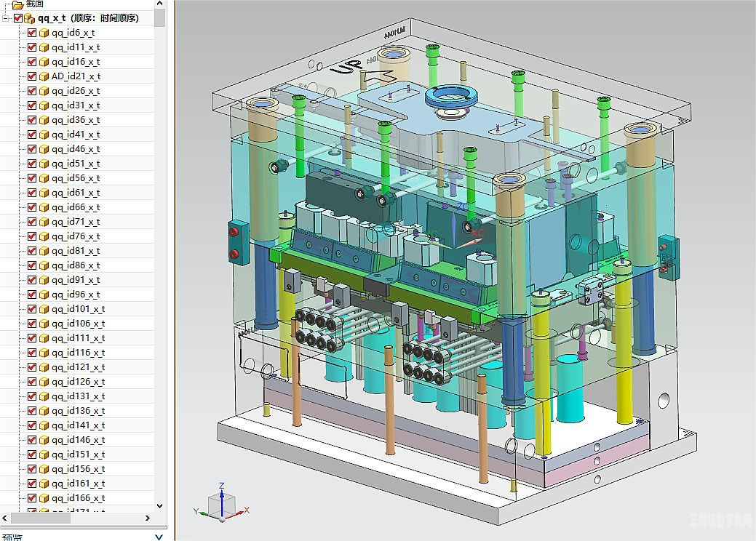Click the part icon of qq_id111_x_t
The width and height of the screenshot is (756, 541).
pos(44,337)
